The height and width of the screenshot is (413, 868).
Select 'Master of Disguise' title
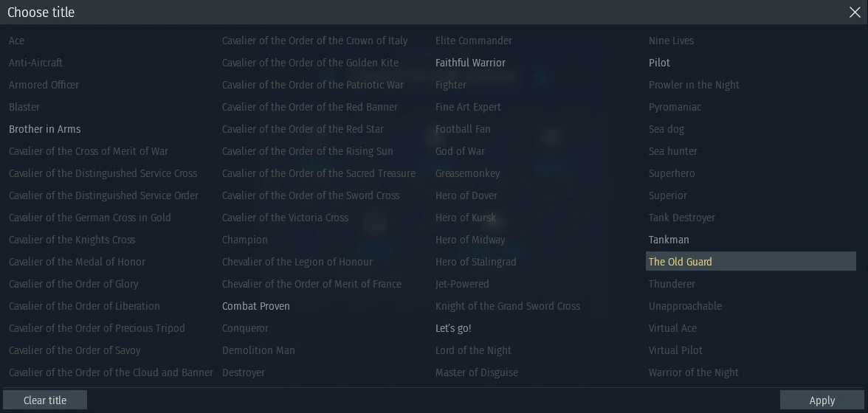click(x=476, y=372)
